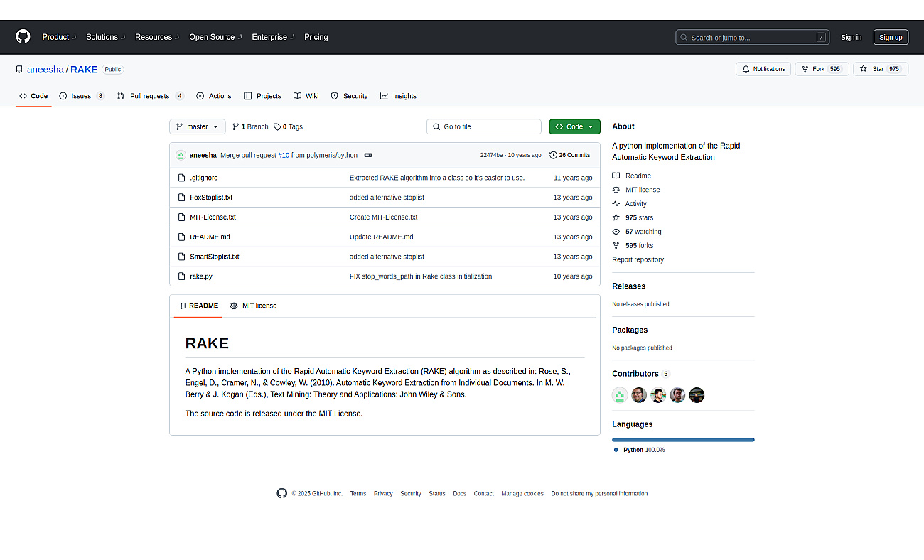Expand the Open Source menu
This screenshot has height=560, width=924.
[215, 37]
